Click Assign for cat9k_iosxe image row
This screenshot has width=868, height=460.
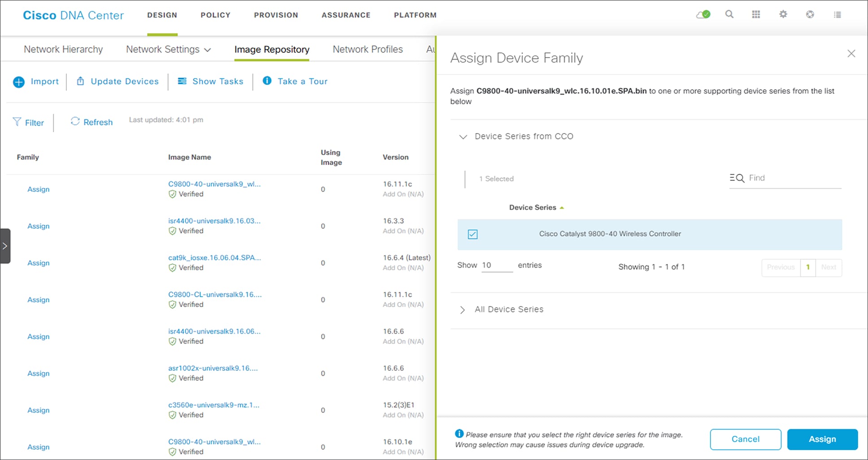39,263
